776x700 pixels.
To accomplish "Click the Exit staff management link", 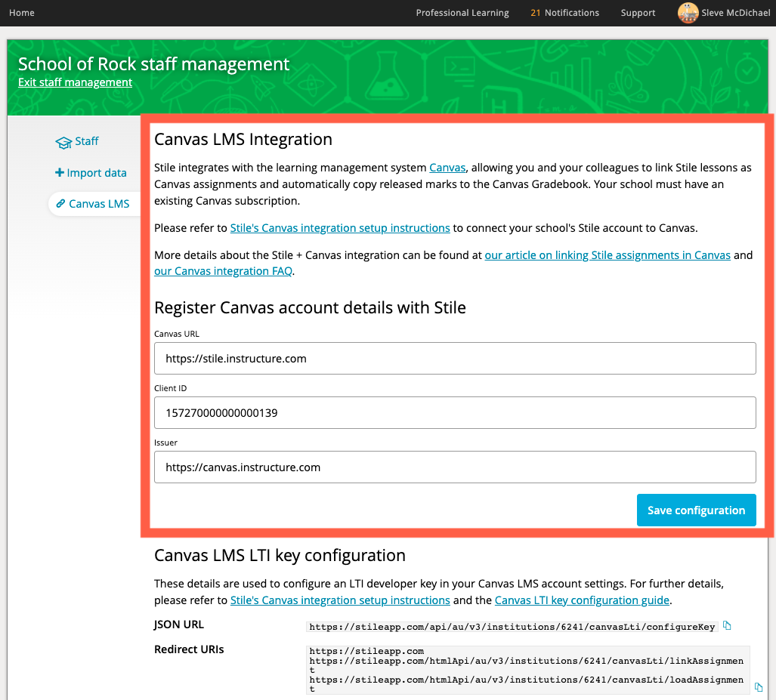I will pyautogui.click(x=76, y=82).
